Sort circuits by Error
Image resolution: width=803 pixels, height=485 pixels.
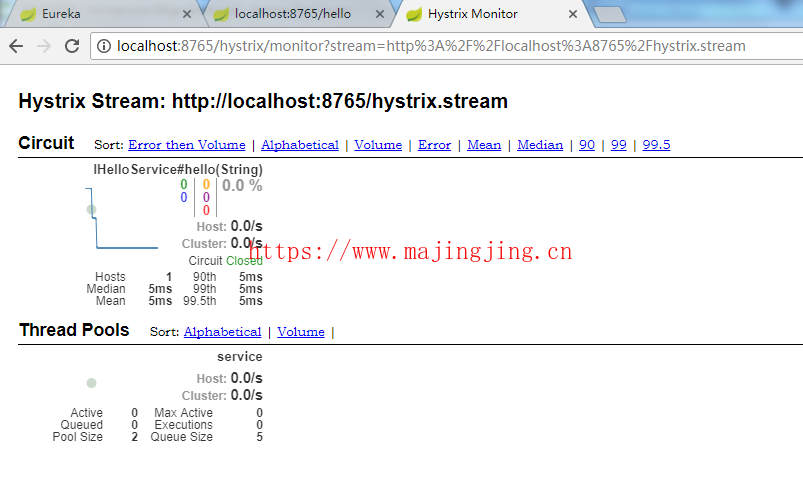coord(434,145)
